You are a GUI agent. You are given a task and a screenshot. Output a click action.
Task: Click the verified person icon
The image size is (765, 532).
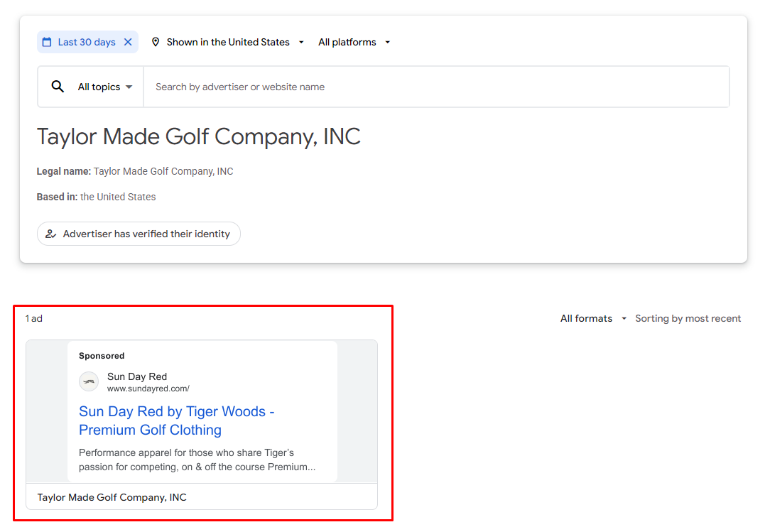(x=50, y=234)
